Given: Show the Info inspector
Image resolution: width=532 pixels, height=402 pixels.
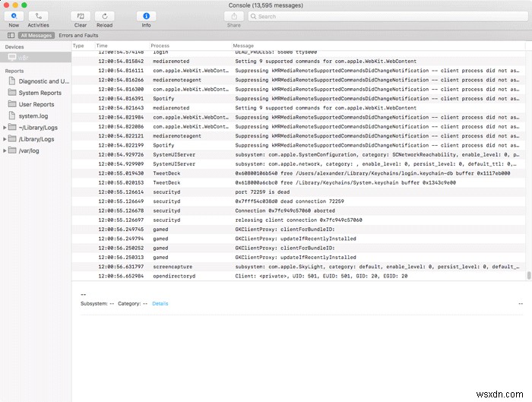Looking at the screenshot, I should tap(146, 16).
